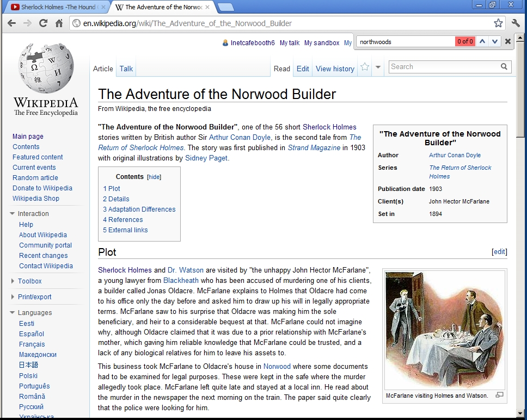Open Donate to Wikipedia link
The width and height of the screenshot is (527, 420).
point(42,188)
